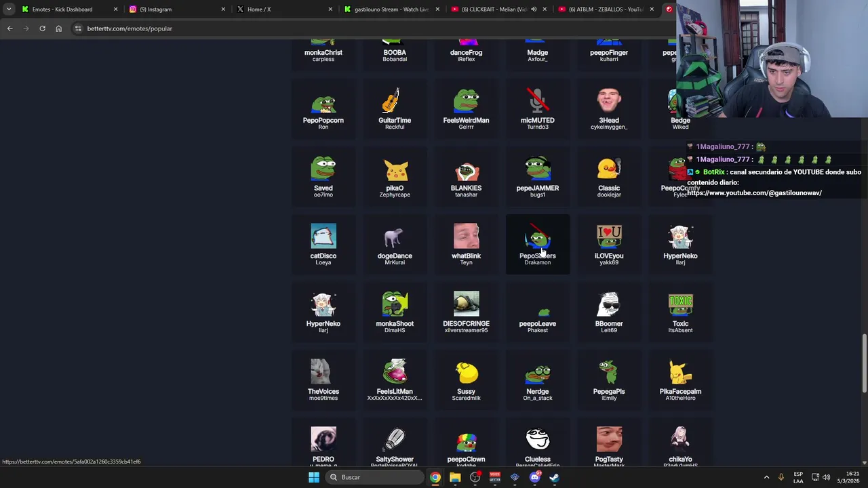Click the page vertical scrollbar thumb
The height and width of the screenshot is (488, 868).
click(x=864, y=363)
